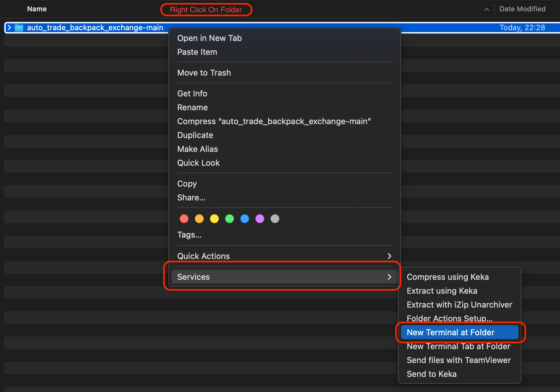Apply the red color tag
Viewport: 560px width, 392px height.
[x=184, y=219]
